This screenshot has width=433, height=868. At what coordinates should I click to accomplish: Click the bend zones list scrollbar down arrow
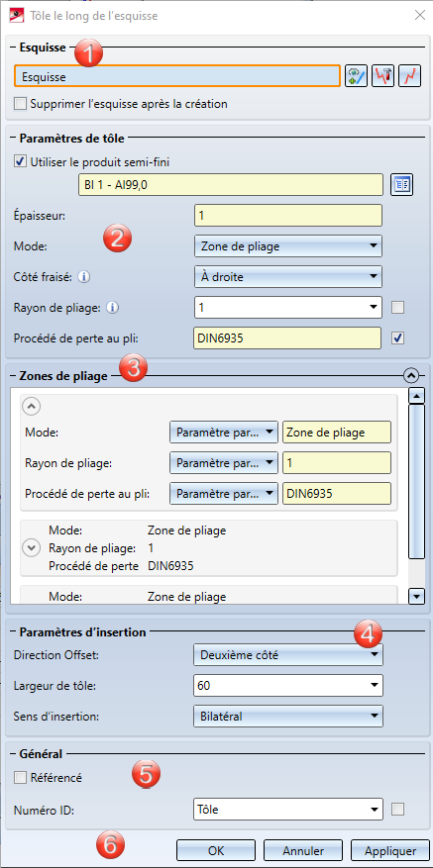tap(416, 596)
